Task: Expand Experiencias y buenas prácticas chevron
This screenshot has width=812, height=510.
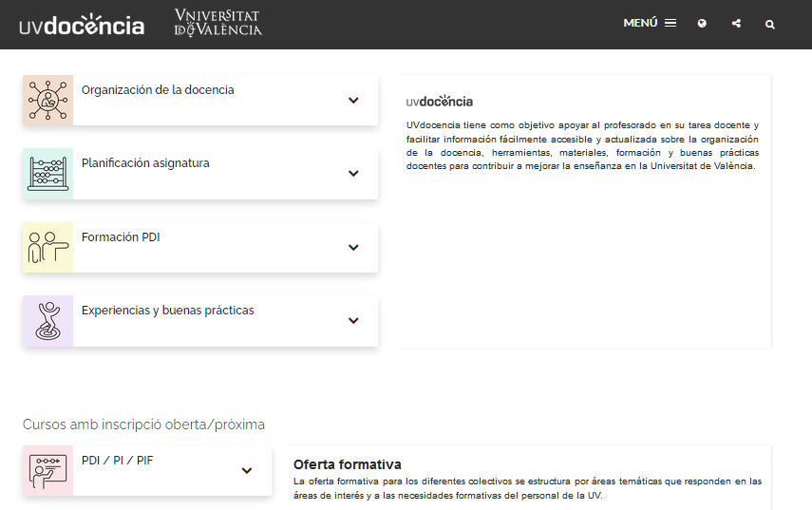Action: (353, 320)
